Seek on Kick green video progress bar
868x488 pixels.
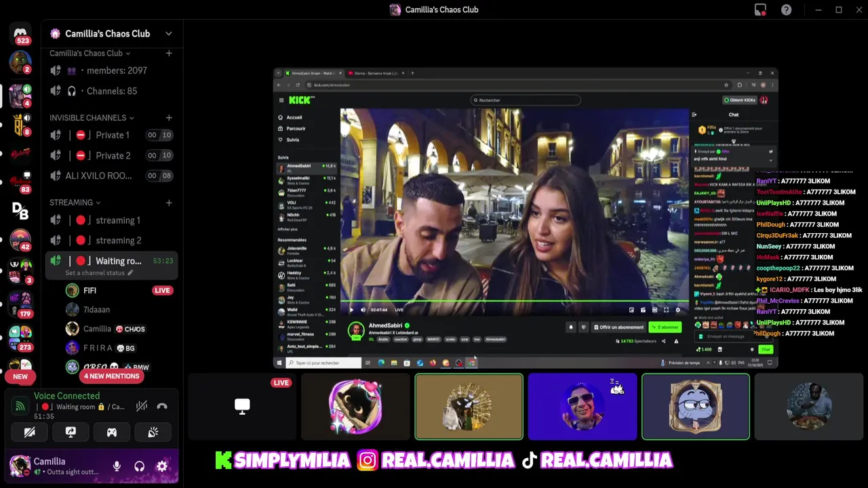(514, 301)
